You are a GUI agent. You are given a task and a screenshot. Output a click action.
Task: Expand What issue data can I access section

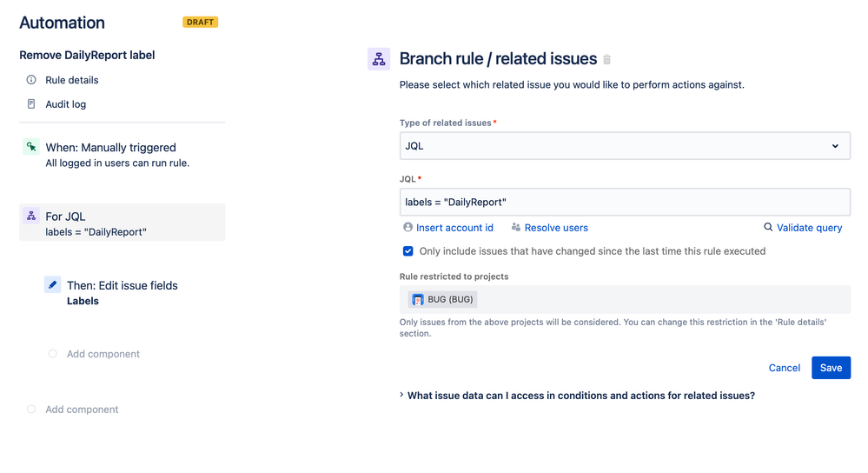point(580,396)
